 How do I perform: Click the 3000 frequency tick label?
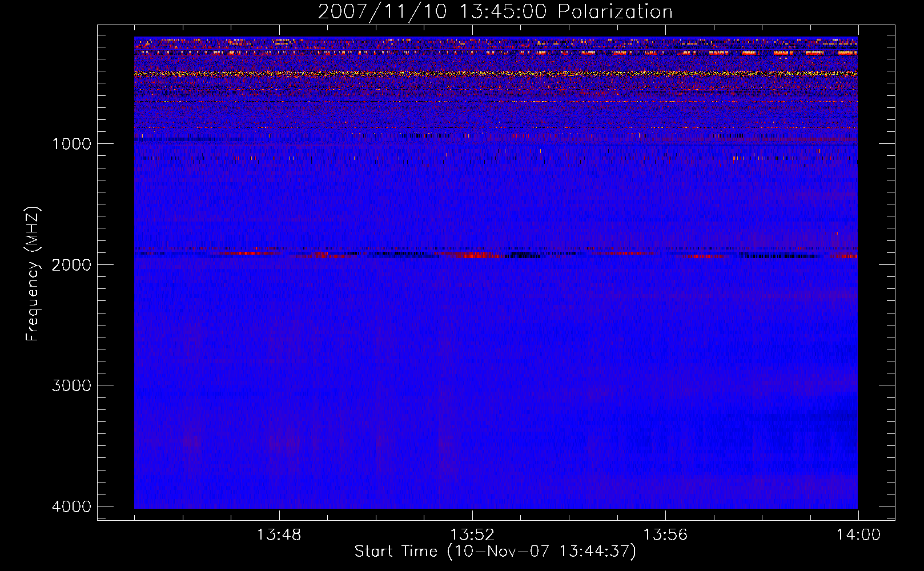pyautogui.click(x=71, y=385)
